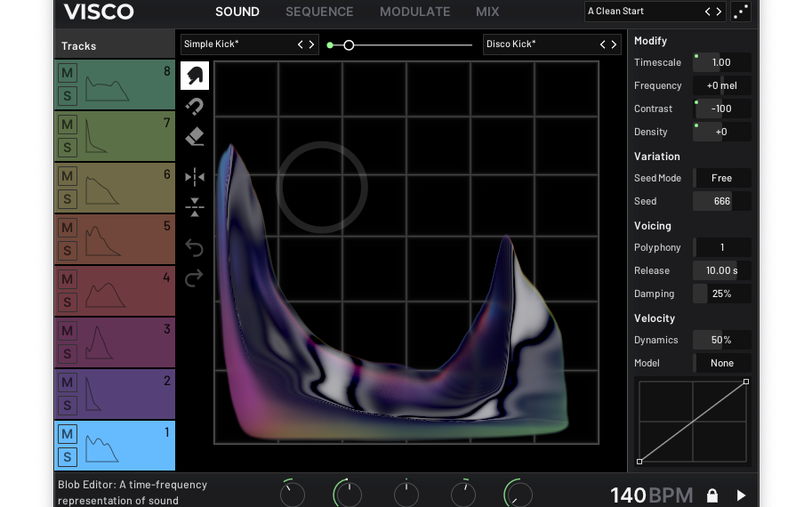Select the eraser tool

195,137
